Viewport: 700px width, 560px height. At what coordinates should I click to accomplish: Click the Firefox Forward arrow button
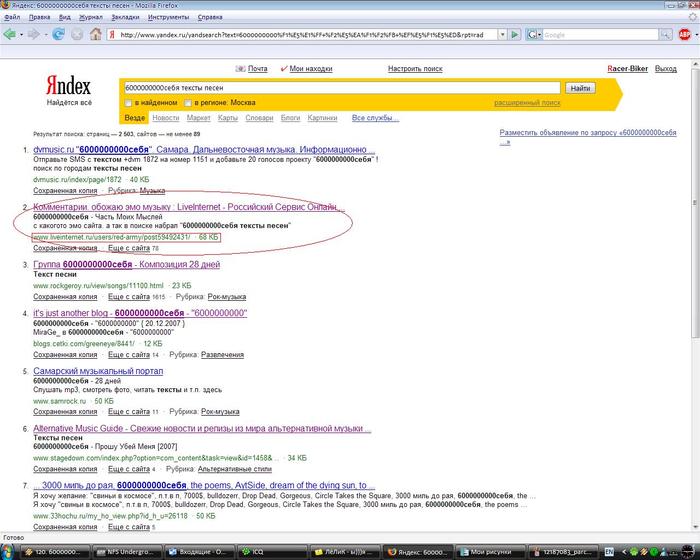pos(33,34)
